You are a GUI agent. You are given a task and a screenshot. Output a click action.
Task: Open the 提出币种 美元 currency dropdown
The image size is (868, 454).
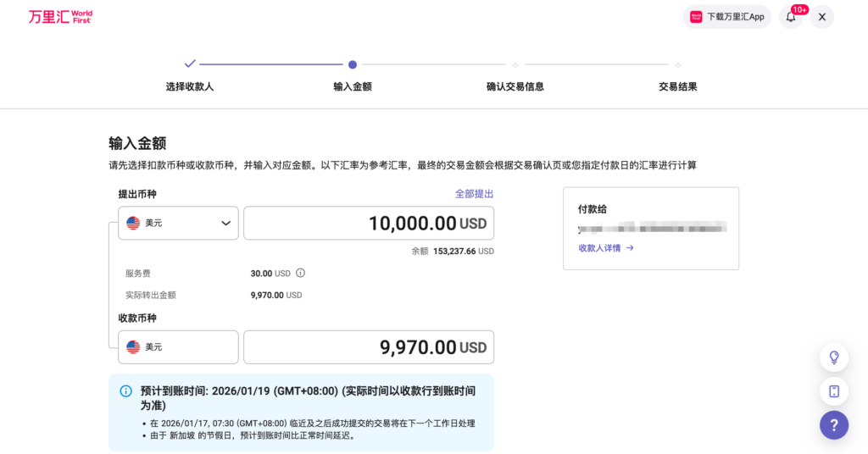pyautogui.click(x=178, y=223)
